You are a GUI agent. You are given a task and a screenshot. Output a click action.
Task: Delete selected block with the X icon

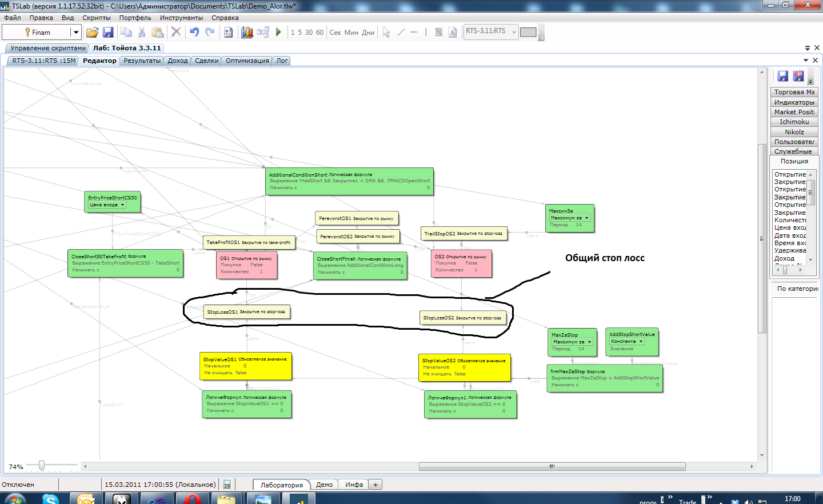click(x=176, y=32)
